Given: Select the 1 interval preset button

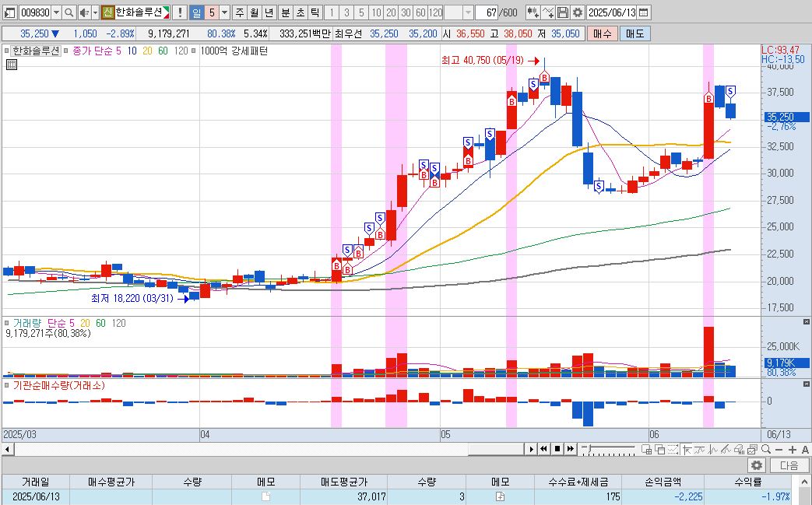Looking at the screenshot, I should (332, 12).
